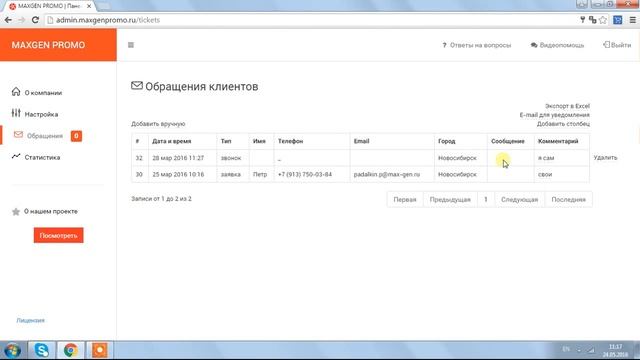
Task: Click the envelope icon beside page heading
Action: click(137, 85)
